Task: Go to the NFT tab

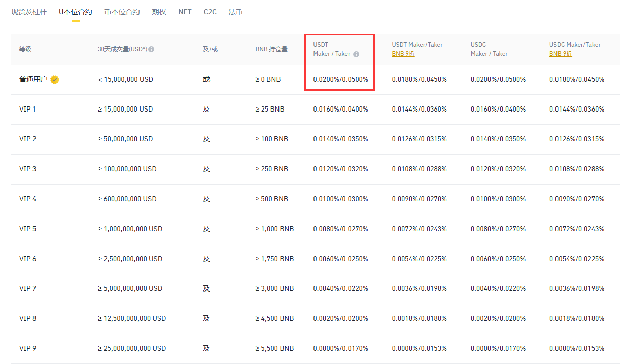Action: click(185, 11)
